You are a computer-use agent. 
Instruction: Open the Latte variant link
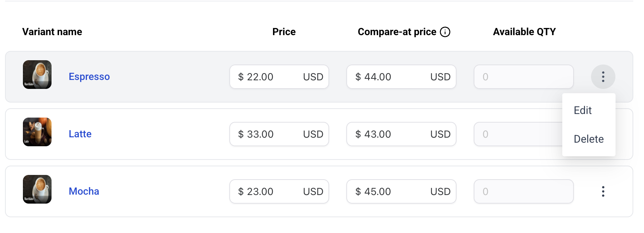80,134
